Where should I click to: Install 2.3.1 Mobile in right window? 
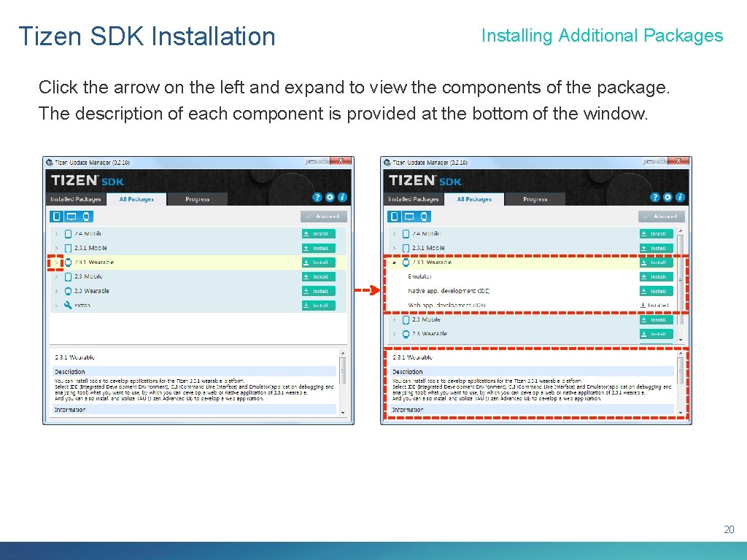click(656, 248)
